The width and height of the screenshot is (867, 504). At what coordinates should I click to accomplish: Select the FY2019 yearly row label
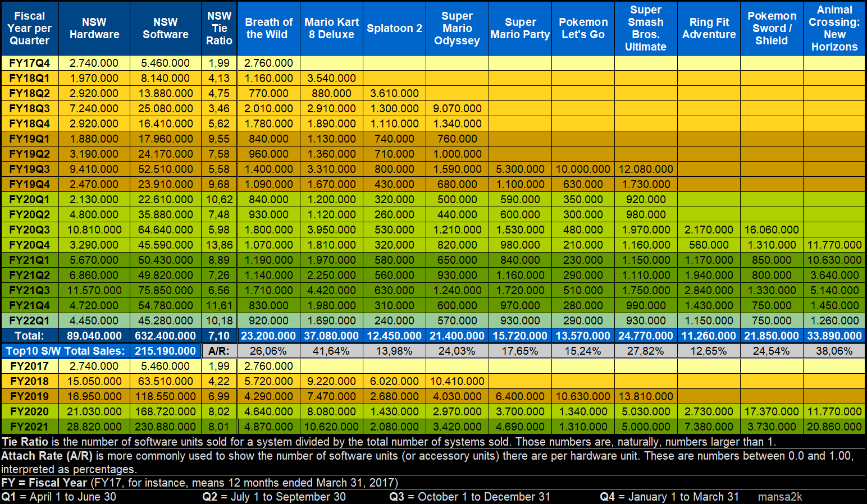(30, 396)
